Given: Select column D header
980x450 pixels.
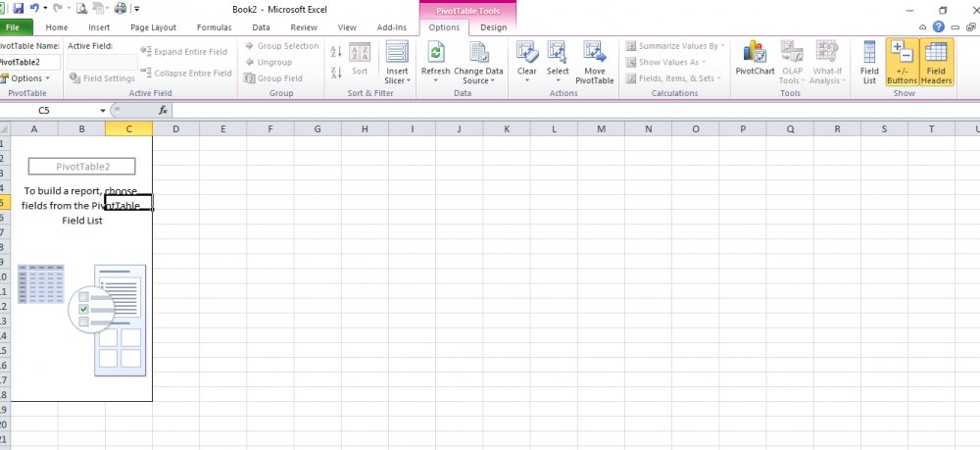Looking at the screenshot, I should 175,128.
